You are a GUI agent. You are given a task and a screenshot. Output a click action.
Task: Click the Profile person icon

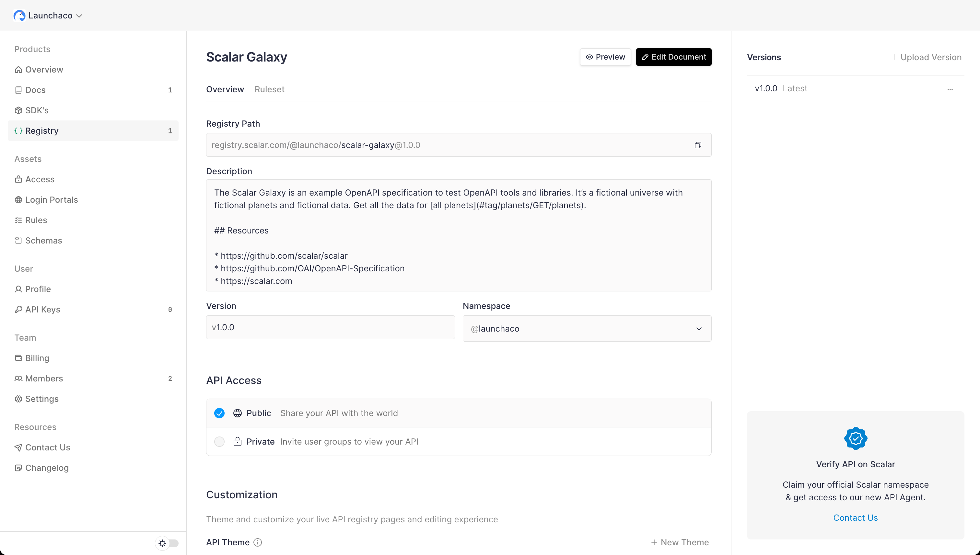click(x=18, y=289)
